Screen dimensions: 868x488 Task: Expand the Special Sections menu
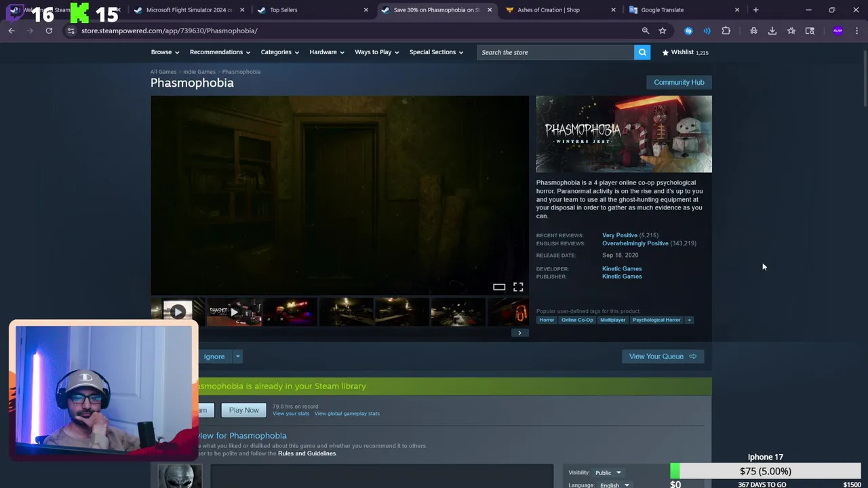[x=436, y=52]
